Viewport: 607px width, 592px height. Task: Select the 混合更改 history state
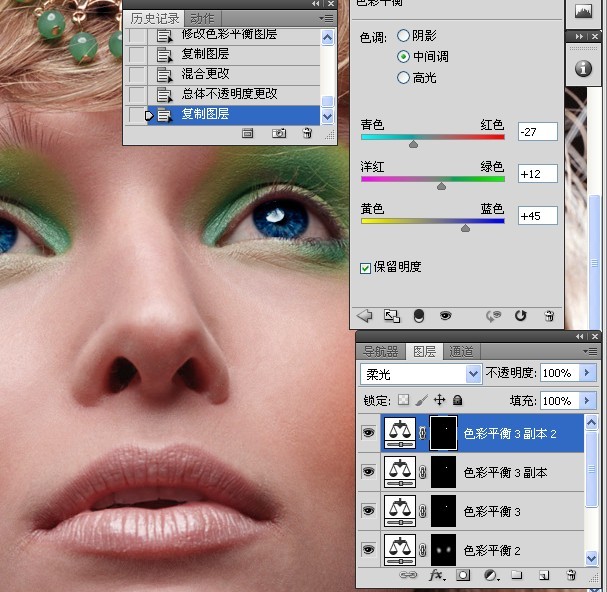point(234,74)
